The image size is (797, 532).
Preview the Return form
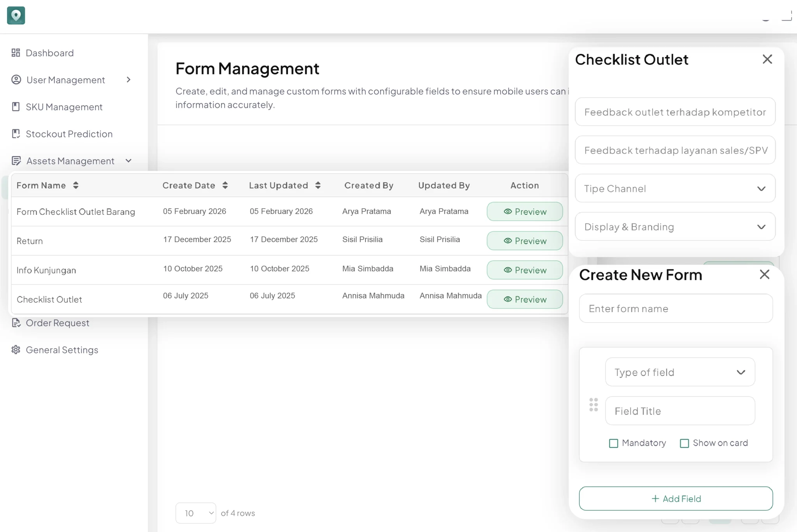pos(525,241)
